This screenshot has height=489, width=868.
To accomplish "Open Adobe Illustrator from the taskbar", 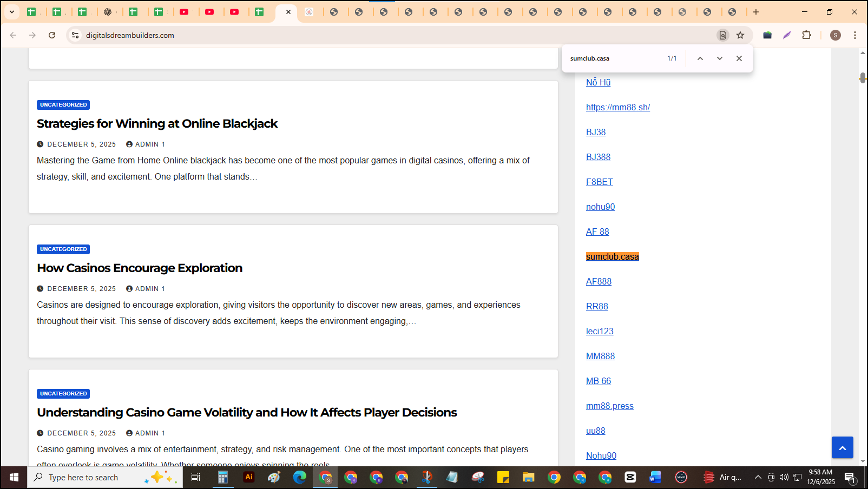I will click(x=249, y=477).
